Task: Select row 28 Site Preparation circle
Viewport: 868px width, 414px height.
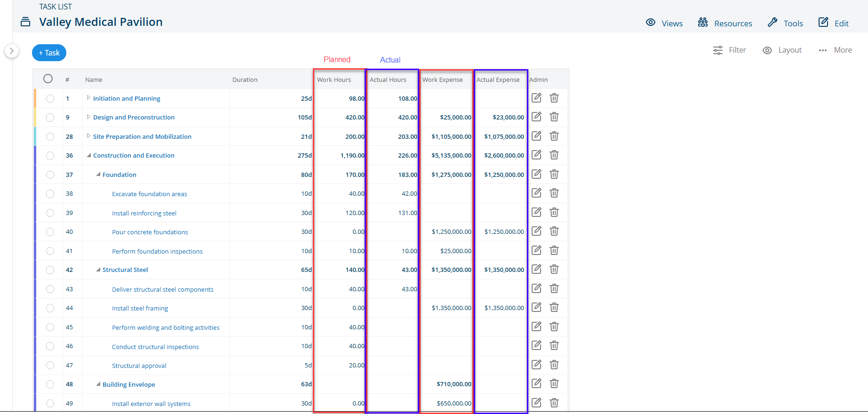Action: point(50,136)
